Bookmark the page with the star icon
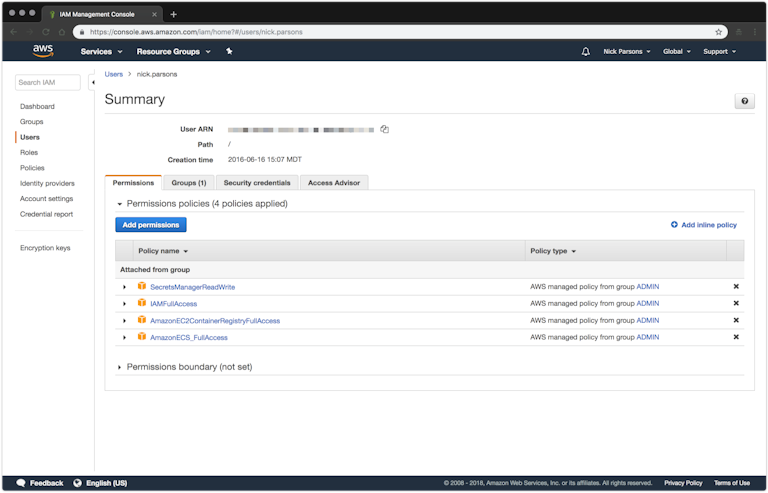The image size is (768, 493). click(x=719, y=32)
